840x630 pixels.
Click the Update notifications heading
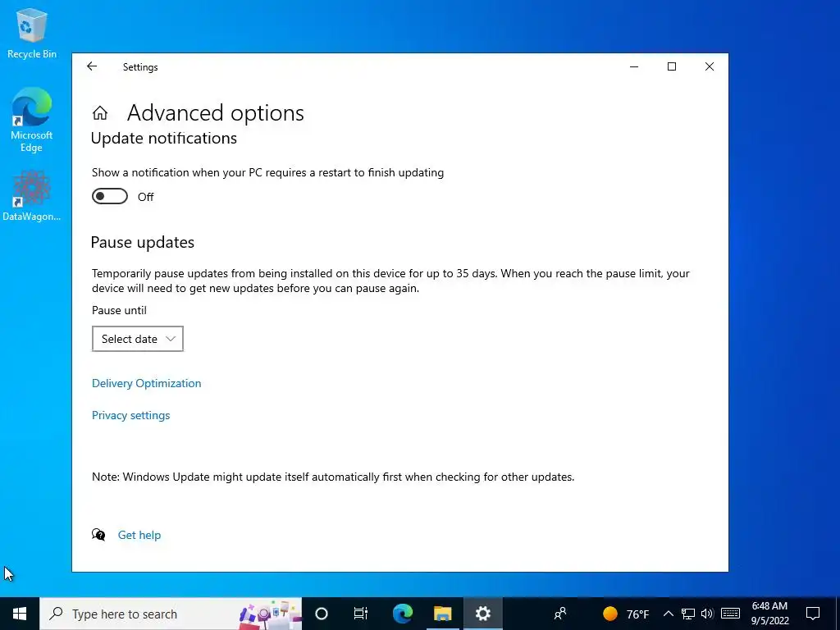click(164, 138)
